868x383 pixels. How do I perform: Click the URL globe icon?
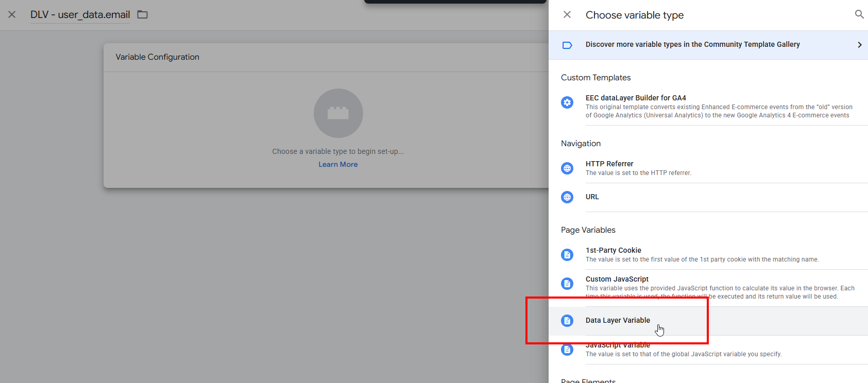click(x=567, y=197)
